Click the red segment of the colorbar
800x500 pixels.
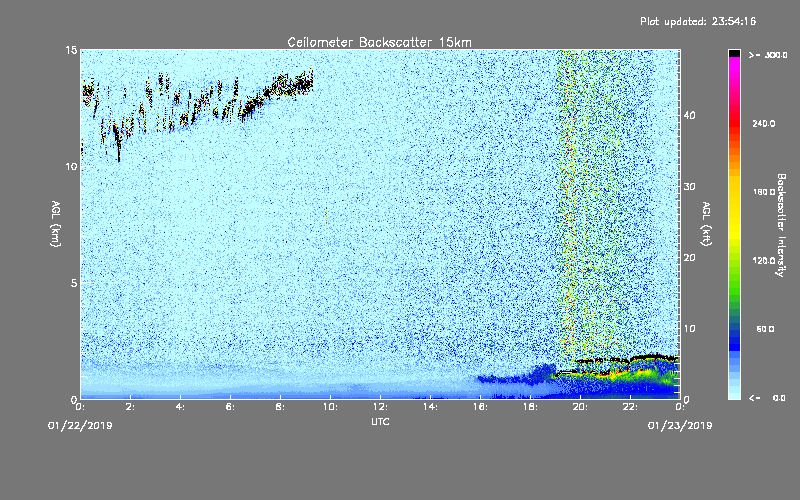coord(734,122)
